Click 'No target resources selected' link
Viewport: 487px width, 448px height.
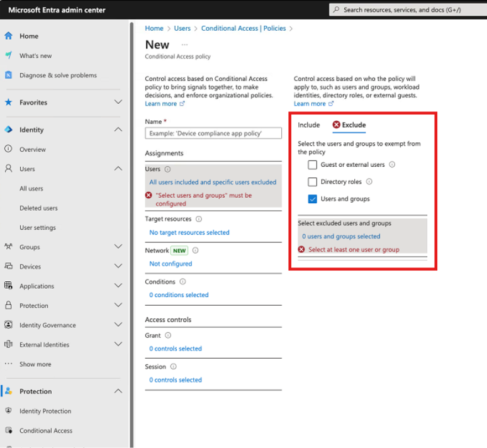(189, 232)
